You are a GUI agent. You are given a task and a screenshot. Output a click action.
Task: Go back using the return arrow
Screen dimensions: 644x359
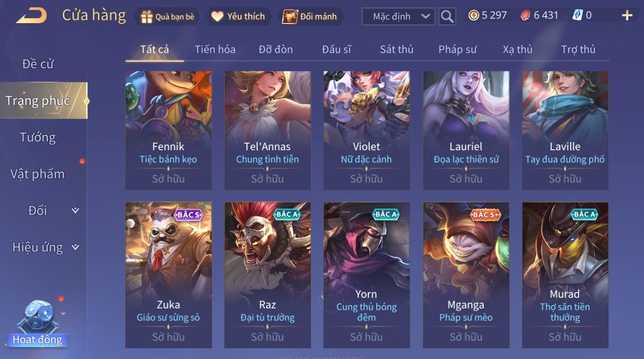tap(31, 16)
